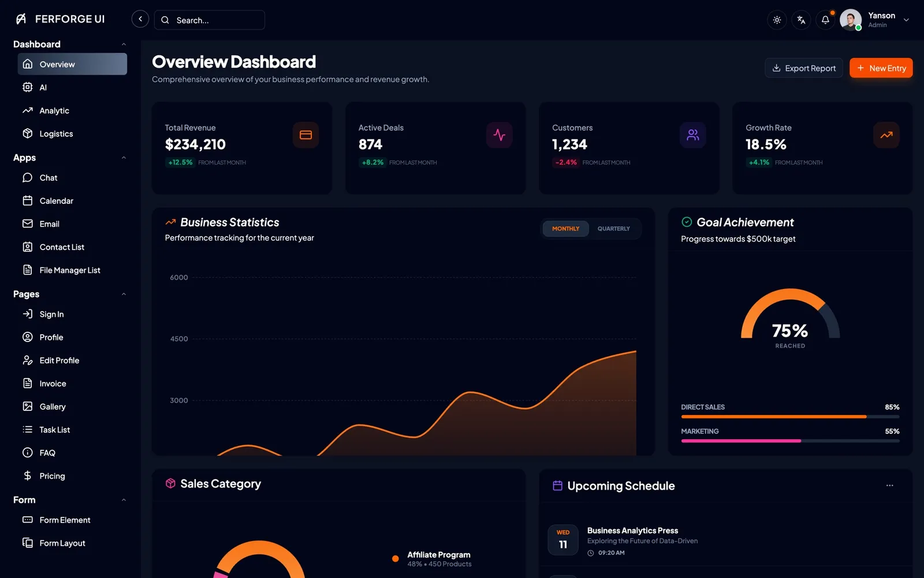Click the File Manager List icon
This screenshot has width=924, height=578.
tap(27, 270)
